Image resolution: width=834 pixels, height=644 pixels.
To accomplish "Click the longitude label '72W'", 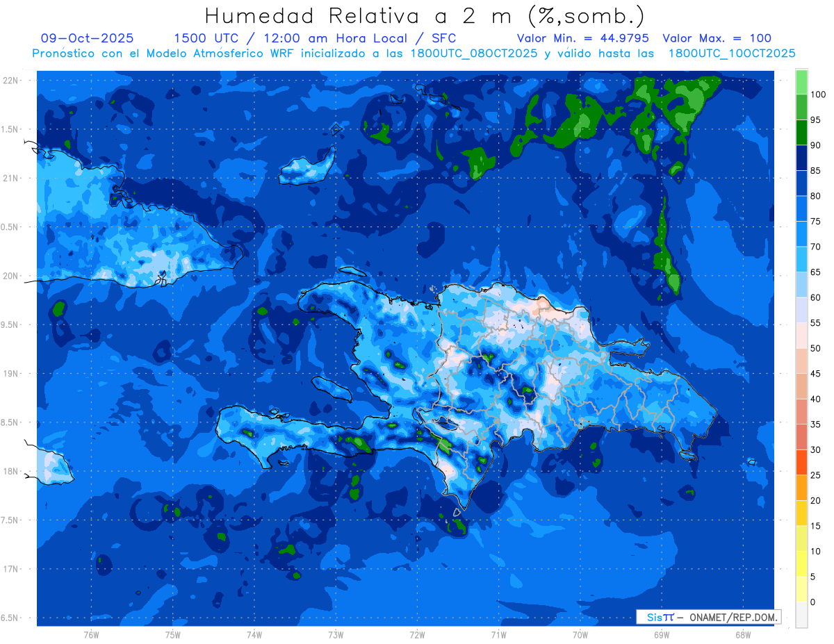I will pyautogui.click(x=417, y=635).
